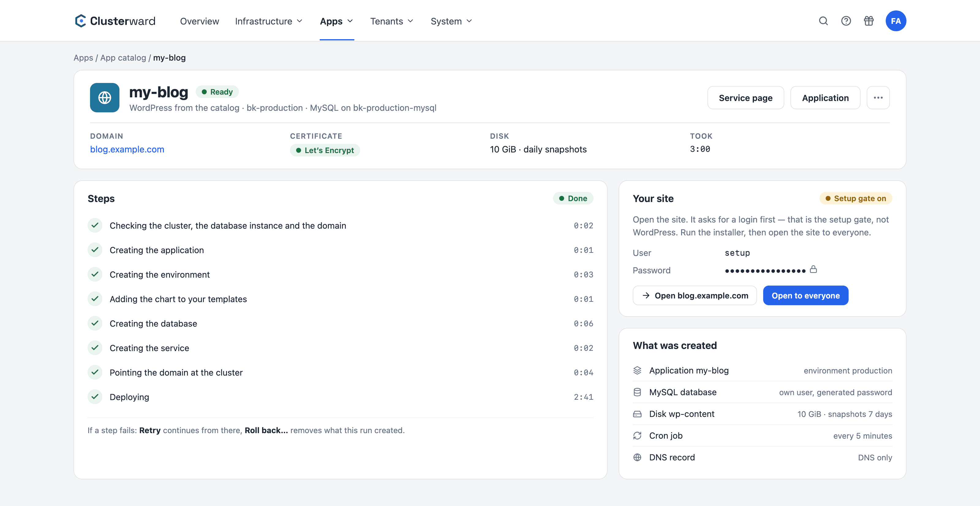Click the Clusterward logo

[x=115, y=21]
